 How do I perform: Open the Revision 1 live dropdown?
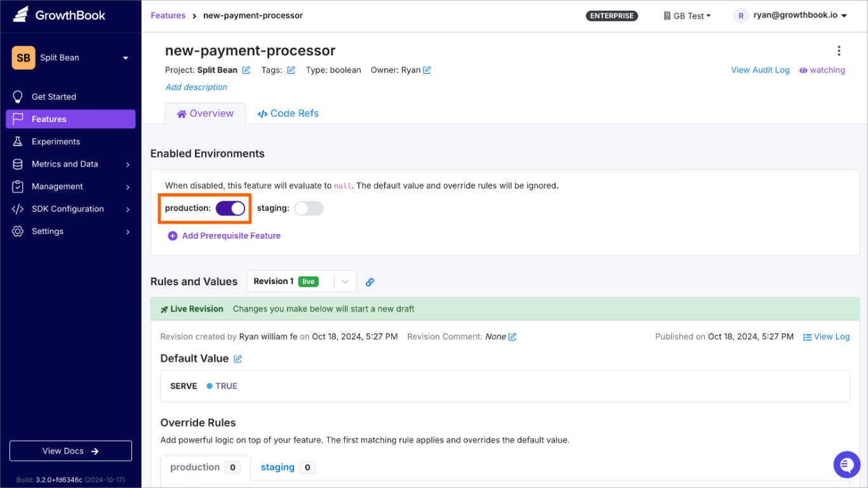302,281
